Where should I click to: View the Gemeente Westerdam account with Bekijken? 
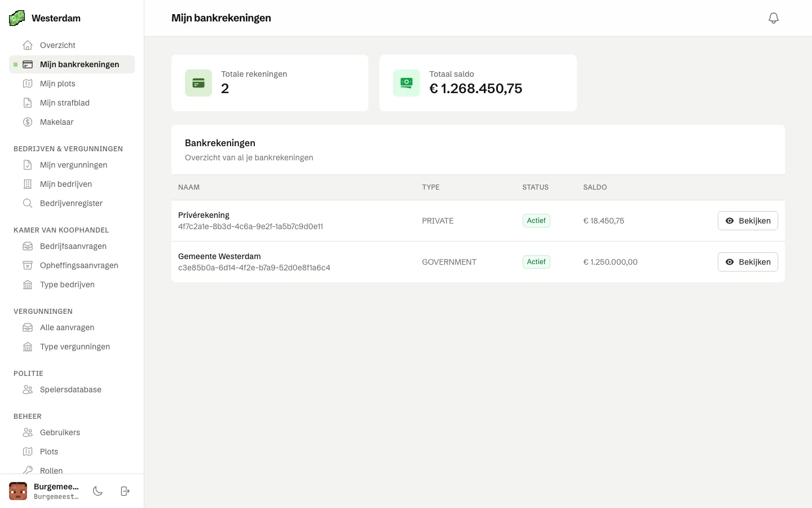(748, 262)
